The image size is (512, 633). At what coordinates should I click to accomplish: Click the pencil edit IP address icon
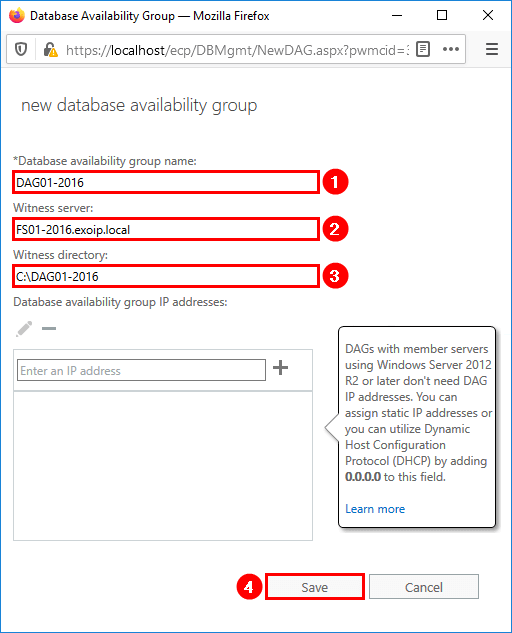24,329
